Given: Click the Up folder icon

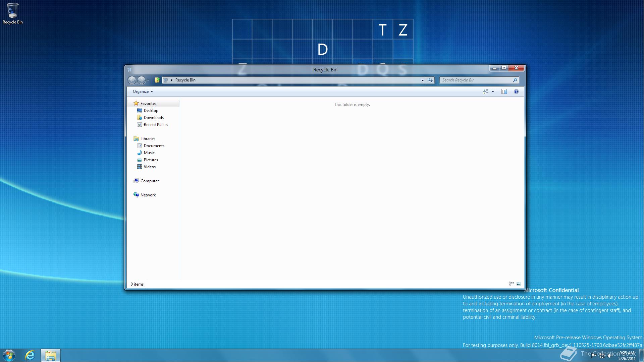Looking at the screenshot, I should click(x=157, y=80).
